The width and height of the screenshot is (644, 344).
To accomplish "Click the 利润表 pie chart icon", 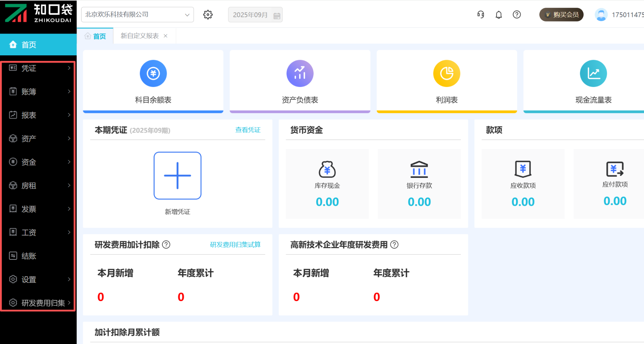I will [x=446, y=73].
